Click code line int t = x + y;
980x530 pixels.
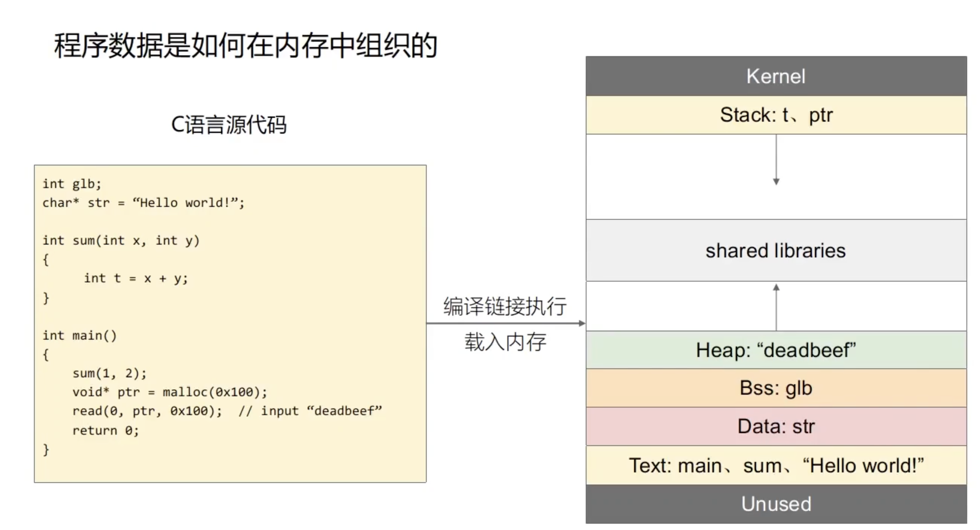click(x=136, y=278)
